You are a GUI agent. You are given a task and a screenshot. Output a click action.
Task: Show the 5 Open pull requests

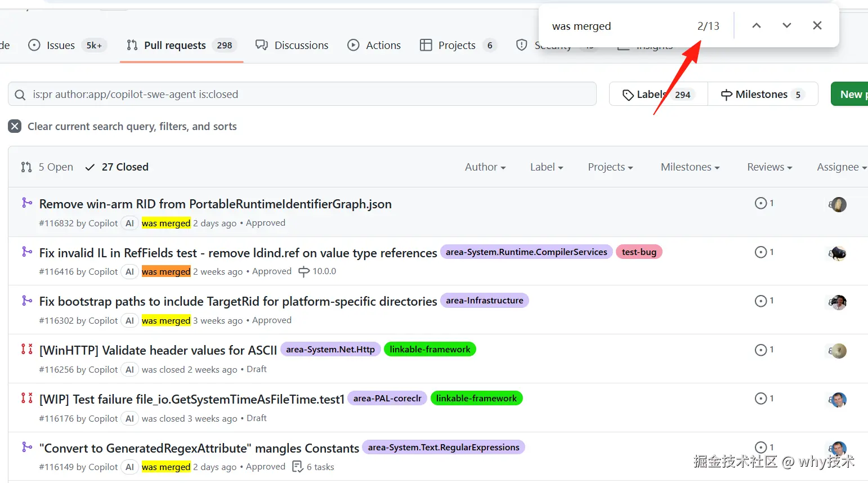coord(47,167)
